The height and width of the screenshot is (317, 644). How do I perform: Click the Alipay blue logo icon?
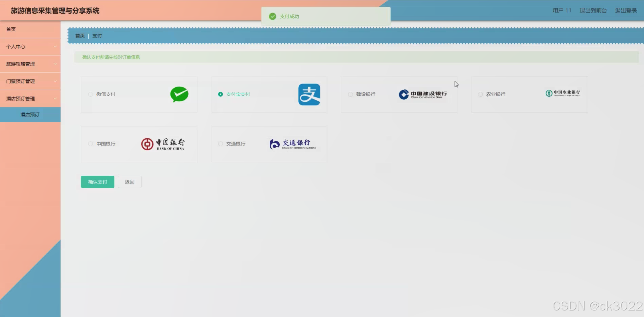click(x=309, y=95)
